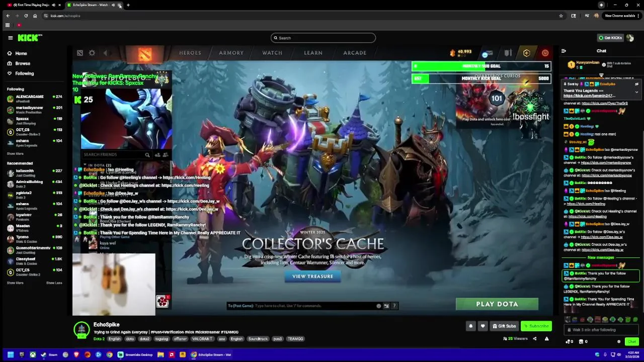Open EchoSpike streamer avatar

(x=82, y=330)
